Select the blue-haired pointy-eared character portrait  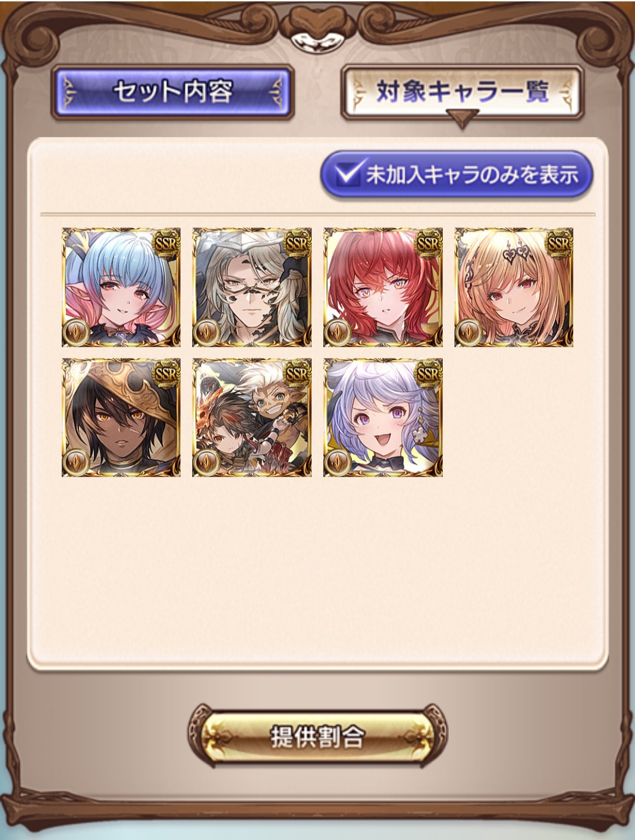pos(121,287)
